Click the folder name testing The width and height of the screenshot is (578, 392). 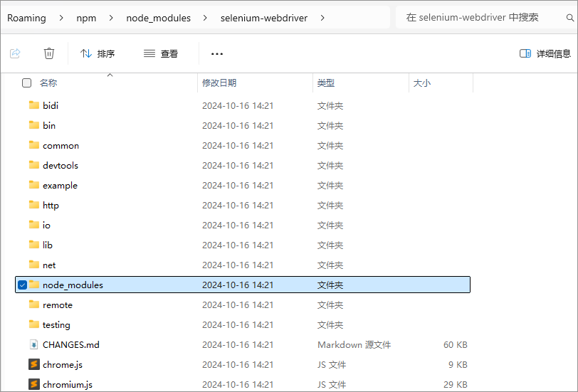[56, 325]
